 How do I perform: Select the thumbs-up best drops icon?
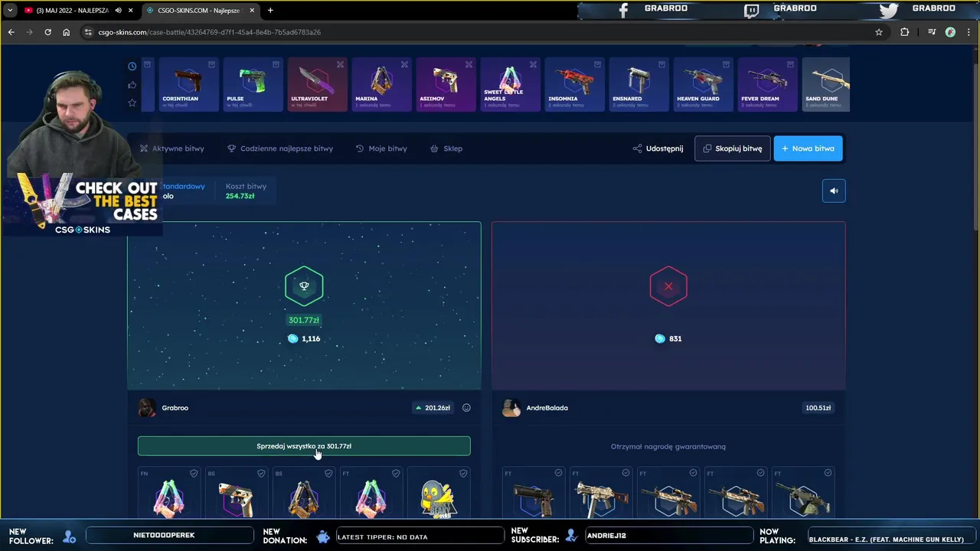132,85
